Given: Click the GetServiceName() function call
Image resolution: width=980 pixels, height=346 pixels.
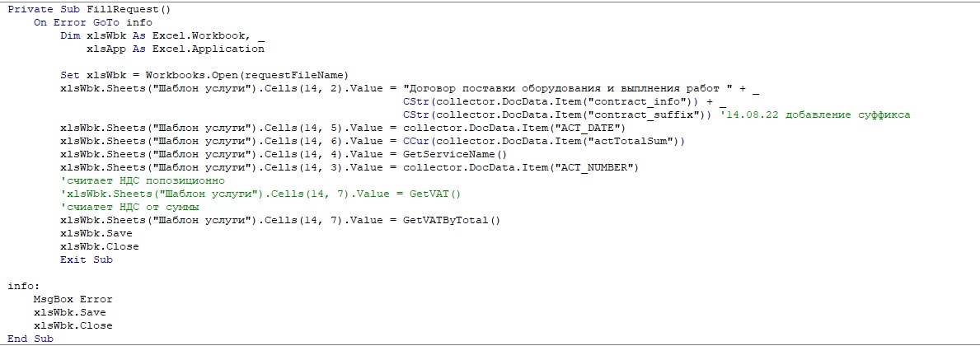Looking at the screenshot, I should [455, 154].
